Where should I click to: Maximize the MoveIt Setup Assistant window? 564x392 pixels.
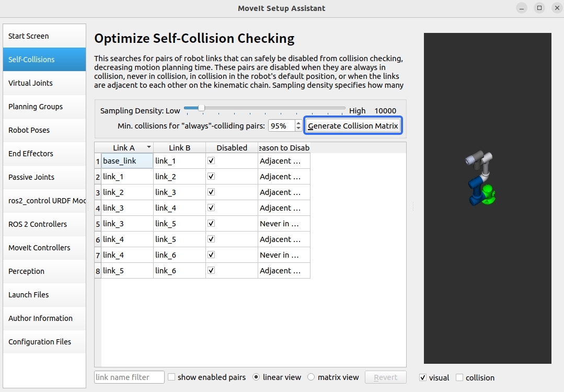539,8
